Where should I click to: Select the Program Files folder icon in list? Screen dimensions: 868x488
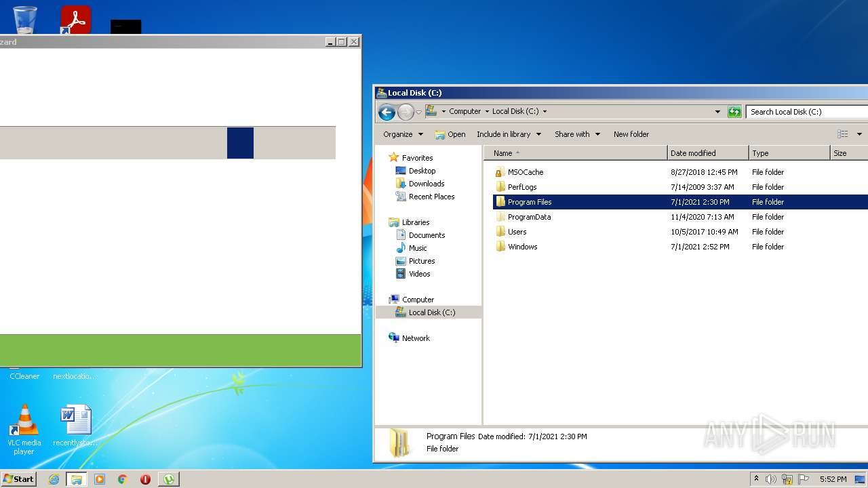point(500,202)
